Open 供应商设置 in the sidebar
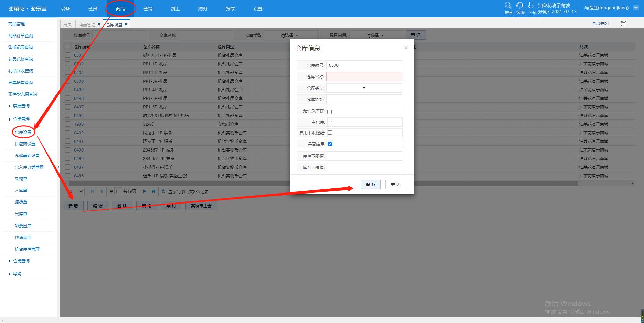Viewport: 644px width, 323px height. tap(25, 144)
